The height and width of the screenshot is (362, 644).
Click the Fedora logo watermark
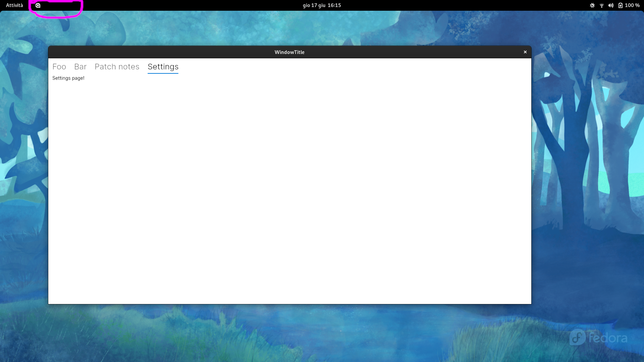click(578, 337)
